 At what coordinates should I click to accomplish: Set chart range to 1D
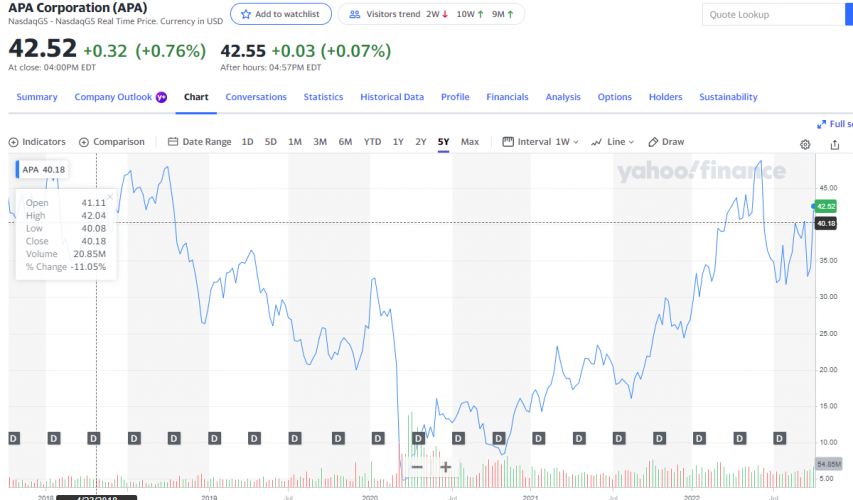pos(248,142)
